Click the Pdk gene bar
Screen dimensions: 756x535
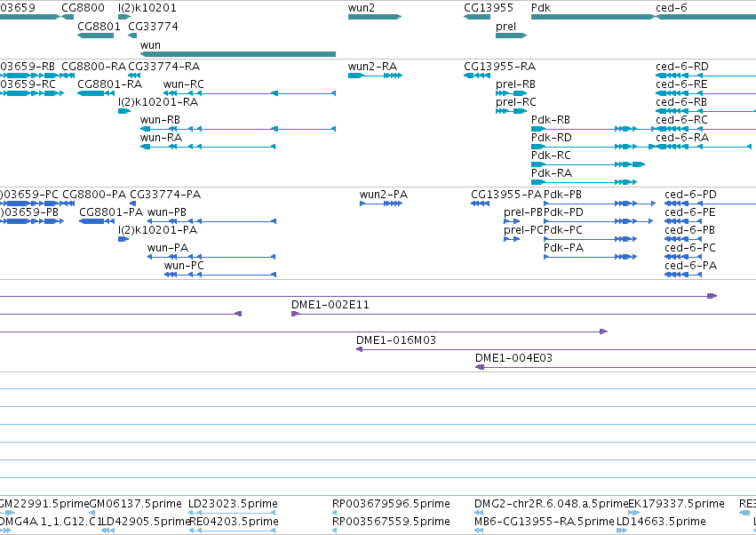593,17
